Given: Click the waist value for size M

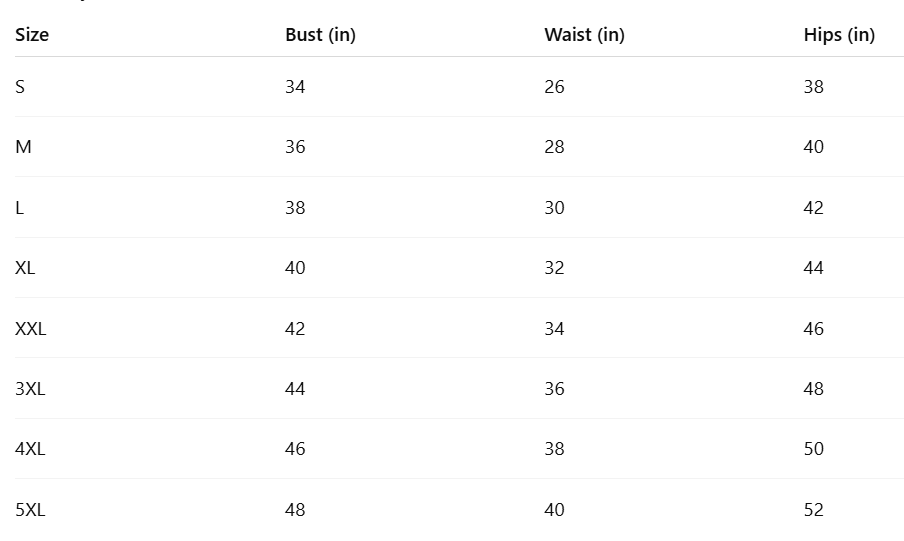Looking at the screenshot, I should [x=554, y=147].
